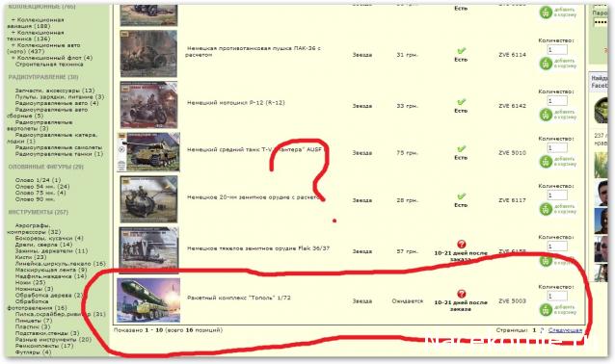This screenshot has height=364, width=615.
Task: Focus quantity field for Р-12 motorcycle
Action: coord(557,101)
